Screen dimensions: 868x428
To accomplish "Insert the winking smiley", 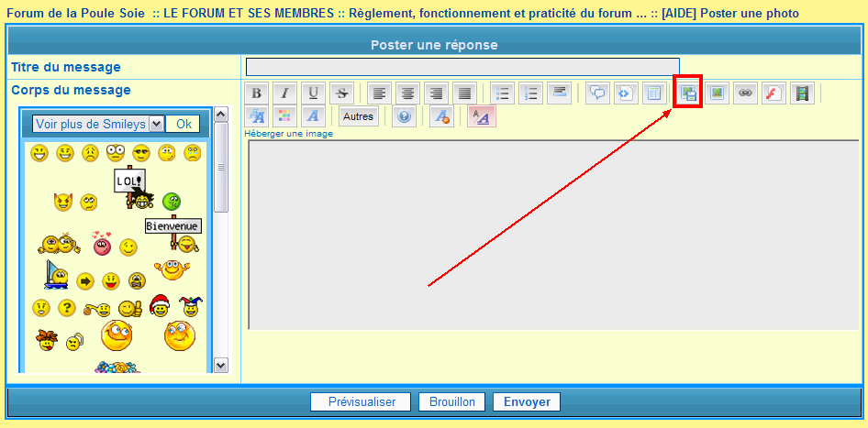I will click(128, 247).
